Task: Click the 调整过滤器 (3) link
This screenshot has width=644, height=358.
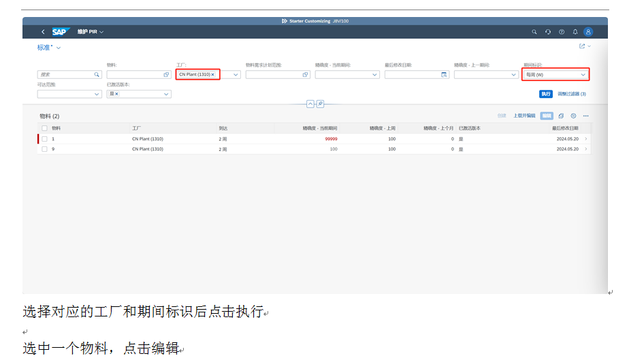Action: click(x=572, y=94)
